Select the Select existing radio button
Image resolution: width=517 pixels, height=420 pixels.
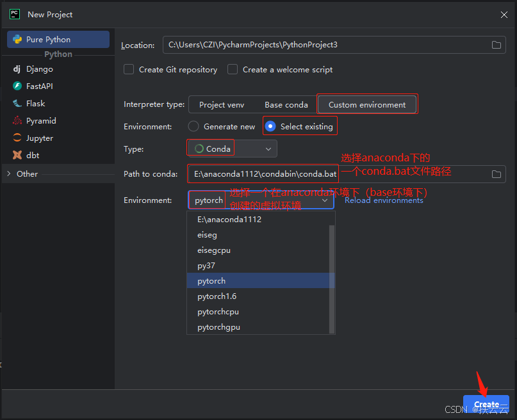pyautogui.click(x=270, y=127)
